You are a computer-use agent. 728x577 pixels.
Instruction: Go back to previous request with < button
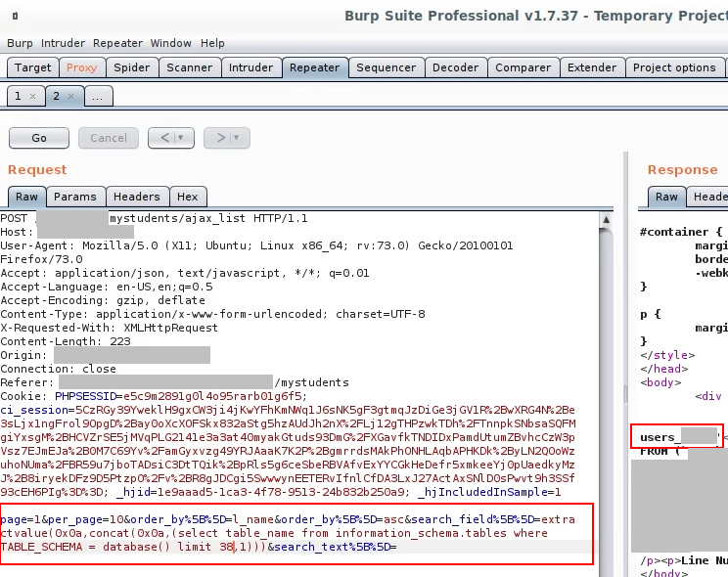pos(164,138)
